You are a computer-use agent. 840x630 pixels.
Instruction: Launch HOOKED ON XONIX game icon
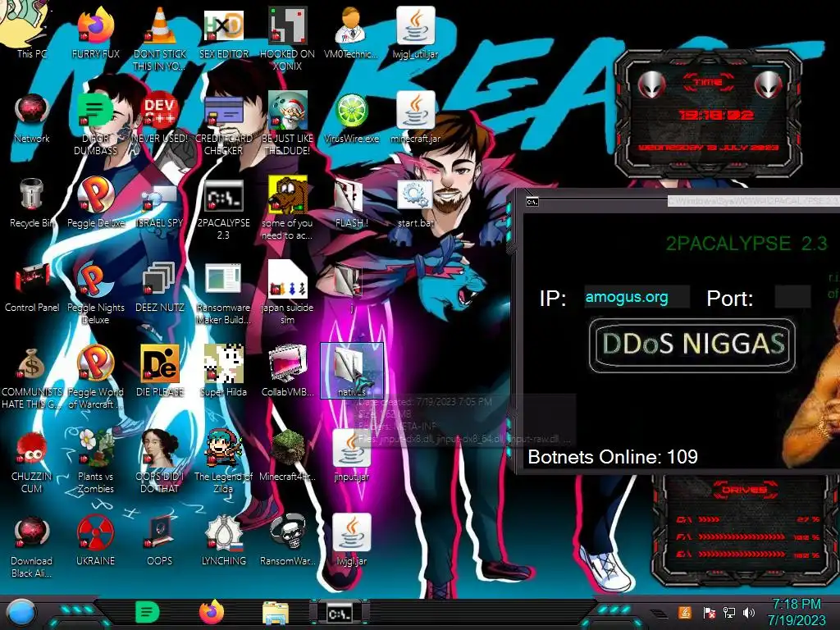click(x=288, y=38)
